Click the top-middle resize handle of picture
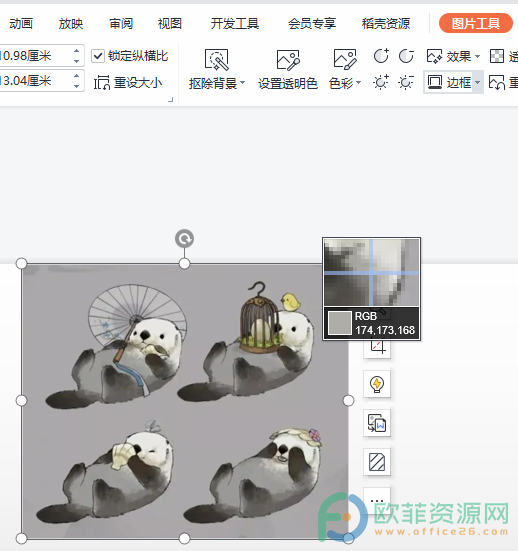 pos(184,263)
